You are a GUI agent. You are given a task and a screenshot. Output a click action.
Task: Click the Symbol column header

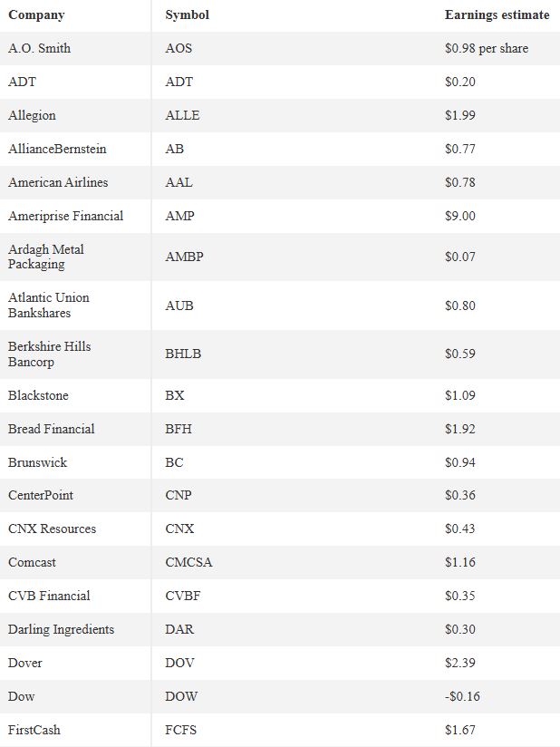tap(188, 15)
